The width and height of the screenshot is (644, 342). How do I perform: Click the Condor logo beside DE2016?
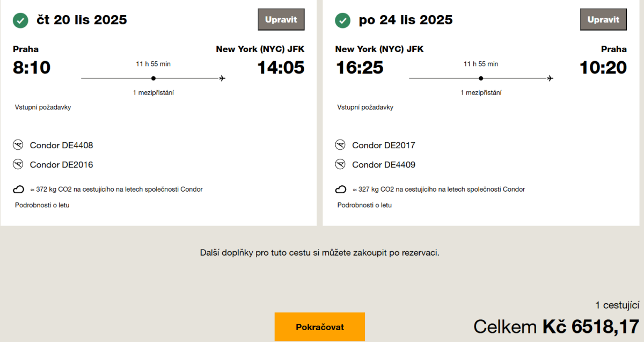[x=18, y=164]
